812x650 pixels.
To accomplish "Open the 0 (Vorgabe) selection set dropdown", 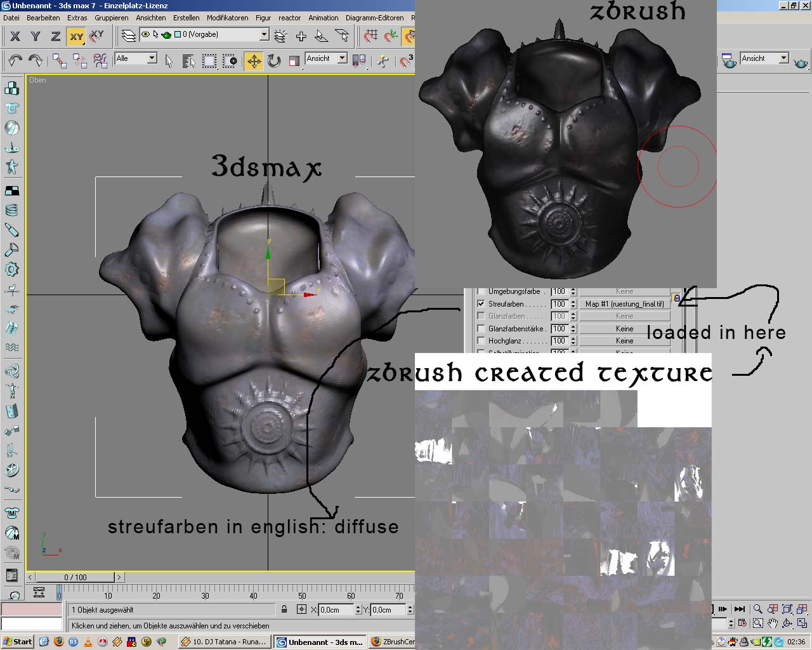I will (x=265, y=34).
